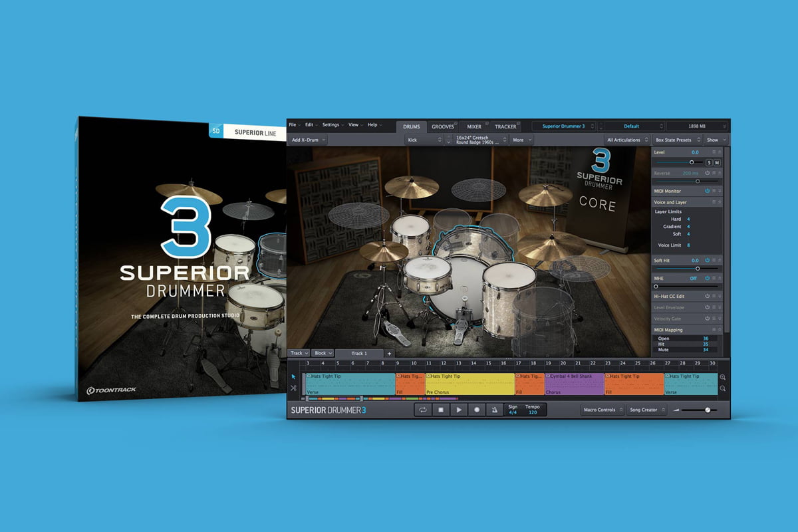
Task: Enable the Level Envelope power button
Action: (707, 307)
